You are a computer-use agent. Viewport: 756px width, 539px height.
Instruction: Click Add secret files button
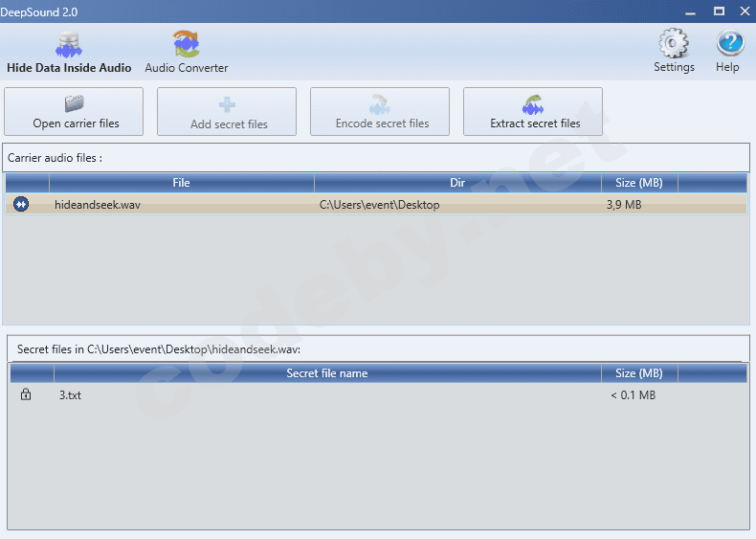(227, 111)
